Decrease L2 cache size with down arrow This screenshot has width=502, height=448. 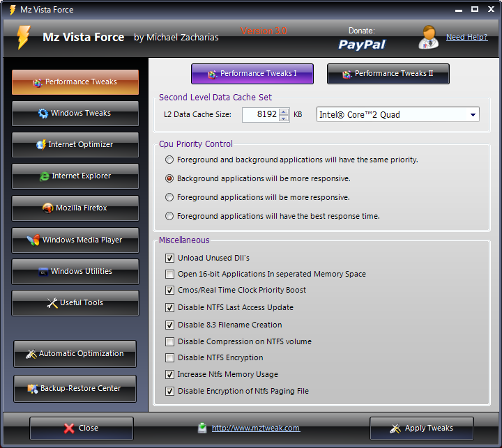pyautogui.click(x=284, y=118)
